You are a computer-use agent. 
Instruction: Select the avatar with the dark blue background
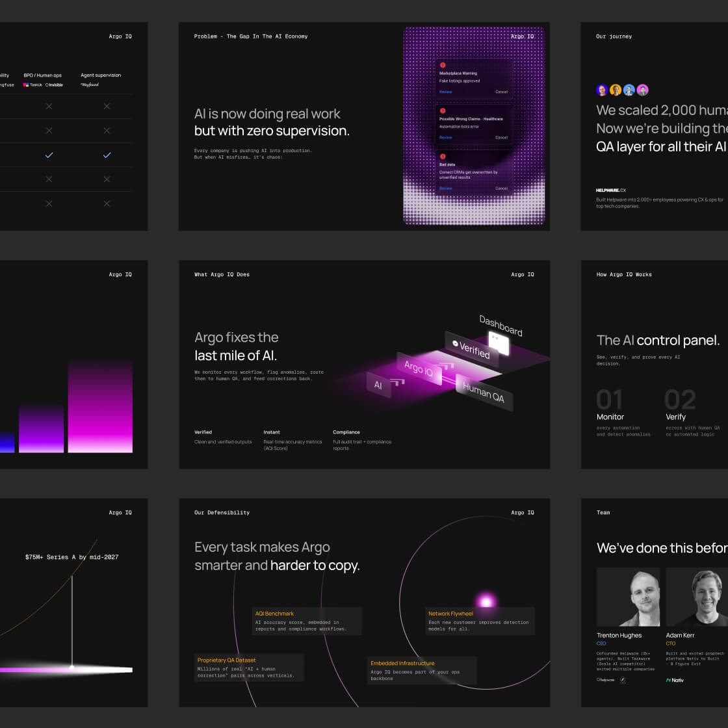pyautogui.click(x=602, y=90)
